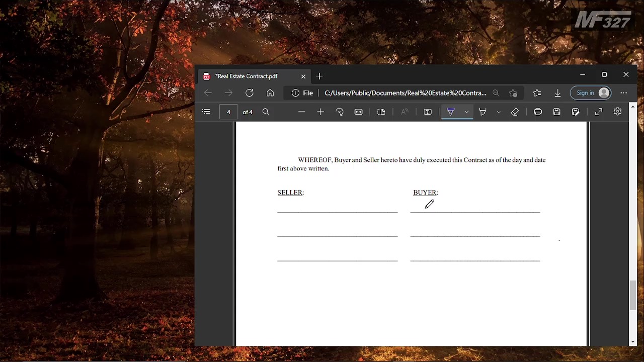This screenshot has height=362, width=644.
Task: Open the browser home page
Action: pyautogui.click(x=270, y=93)
